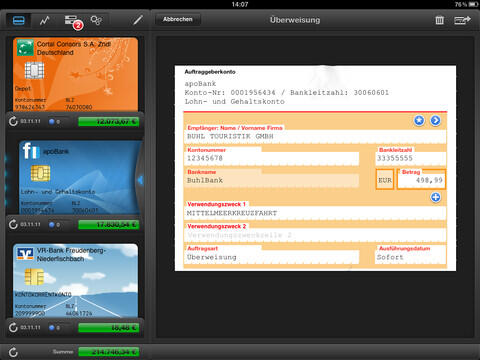This screenshot has width=480, height=360.
Task: Tap the Betrag amount field
Action: (x=421, y=180)
